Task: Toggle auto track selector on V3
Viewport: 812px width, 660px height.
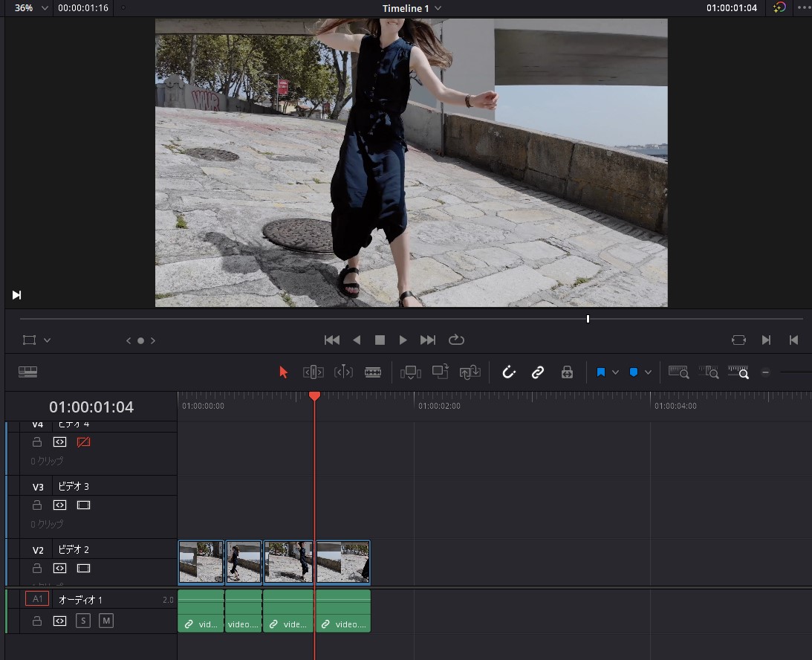Action: [x=59, y=505]
